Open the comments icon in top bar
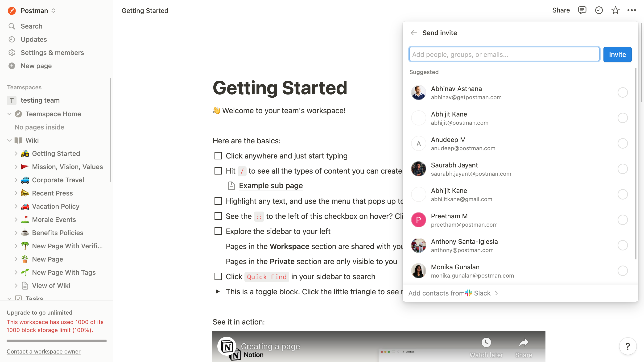 (582, 10)
